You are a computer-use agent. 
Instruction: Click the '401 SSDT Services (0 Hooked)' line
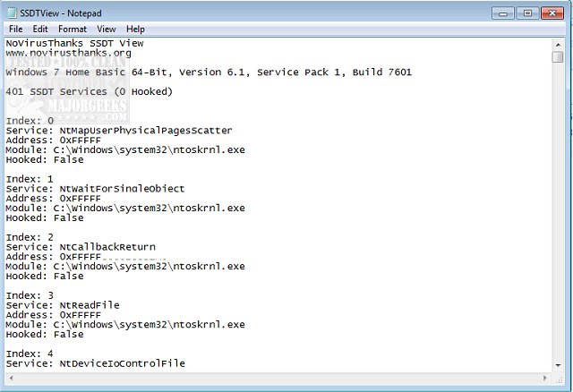[90, 91]
